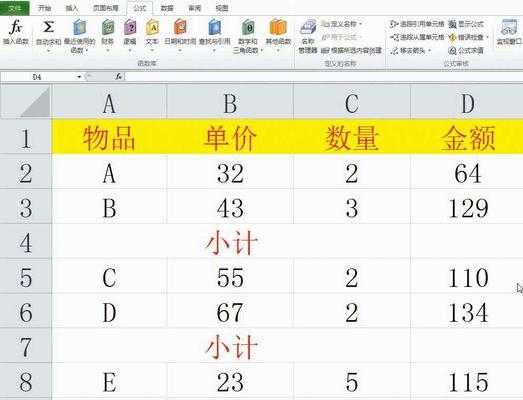The height and width of the screenshot is (400, 523).
Task: Click the 插入函数 fx icon
Action: point(15,27)
